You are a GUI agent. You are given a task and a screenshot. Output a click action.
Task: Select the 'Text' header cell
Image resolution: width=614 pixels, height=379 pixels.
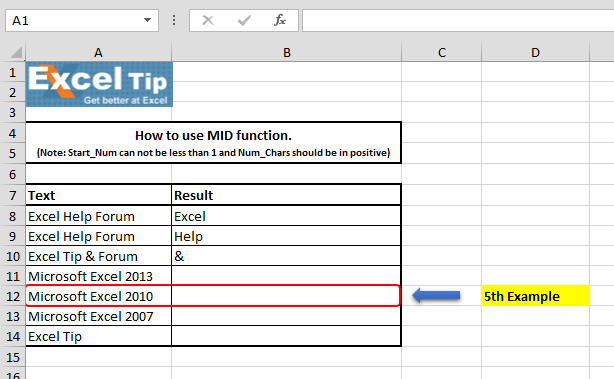(x=99, y=195)
